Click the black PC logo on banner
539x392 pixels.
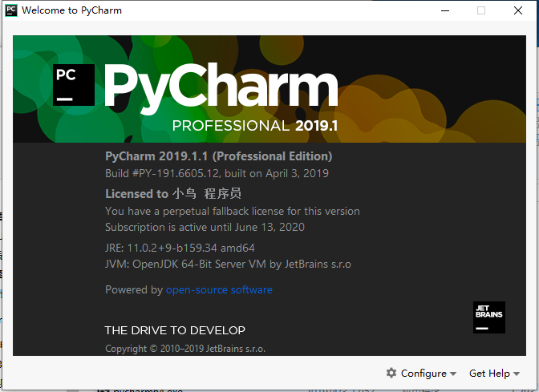pyautogui.click(x=74, y=85)
